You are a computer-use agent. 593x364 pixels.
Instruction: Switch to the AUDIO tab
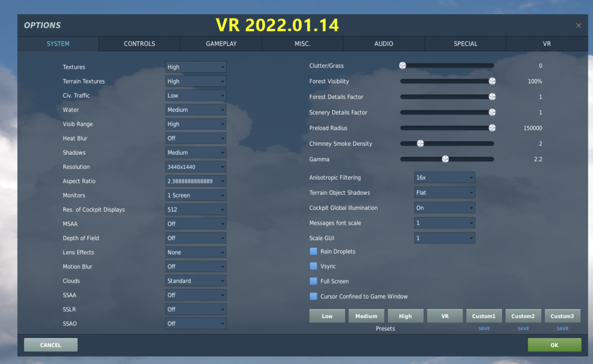[x=383, y=44]
